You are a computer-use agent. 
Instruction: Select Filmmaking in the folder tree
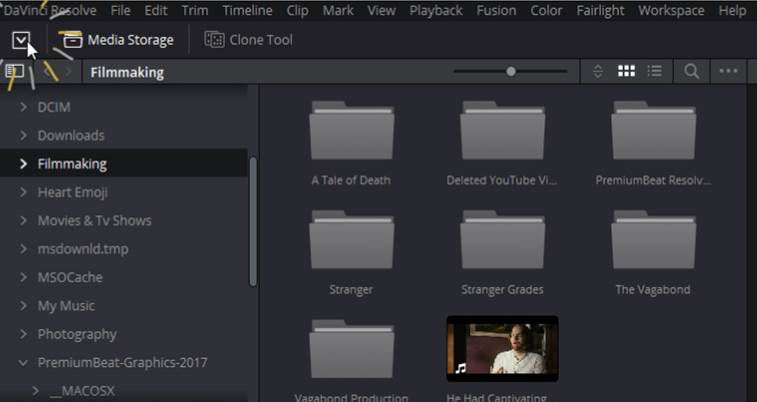pos(72,164)
